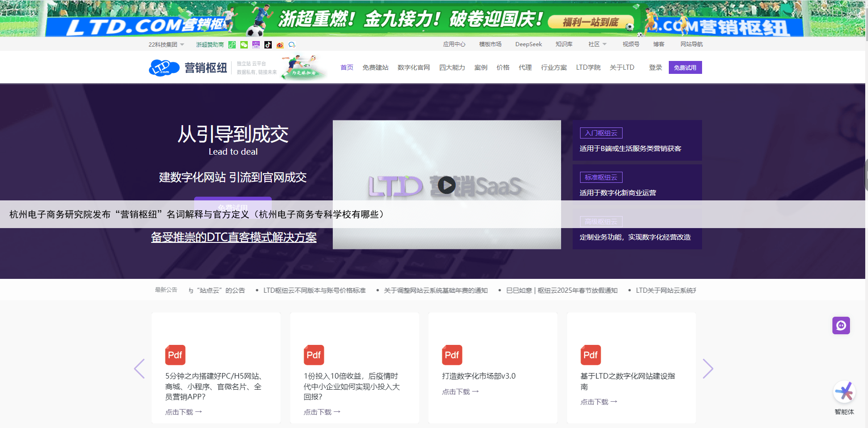868x428 pixels.
Task: Open the 行业方案 menu item
Action: [x=554, y=67]
